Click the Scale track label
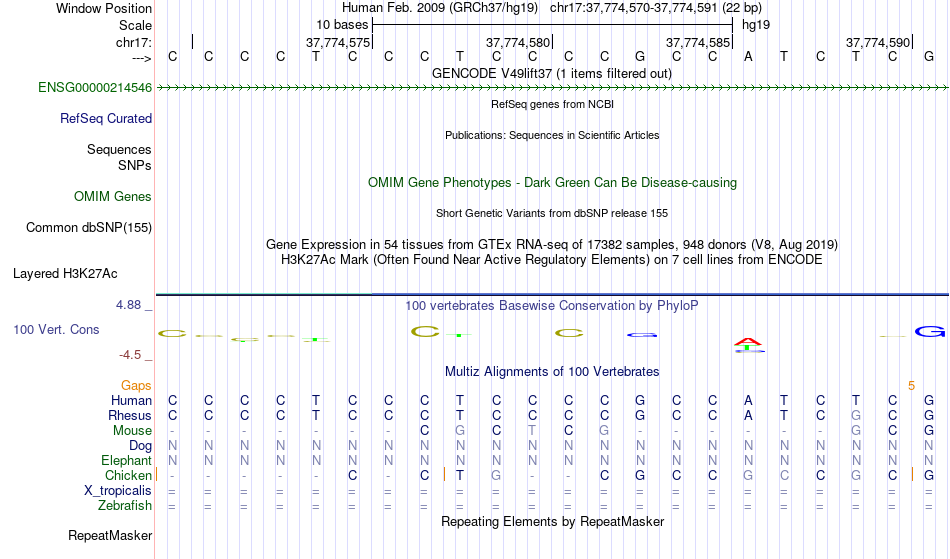The height and width of the screenshot is (559, 950). (x=135, y=25)
